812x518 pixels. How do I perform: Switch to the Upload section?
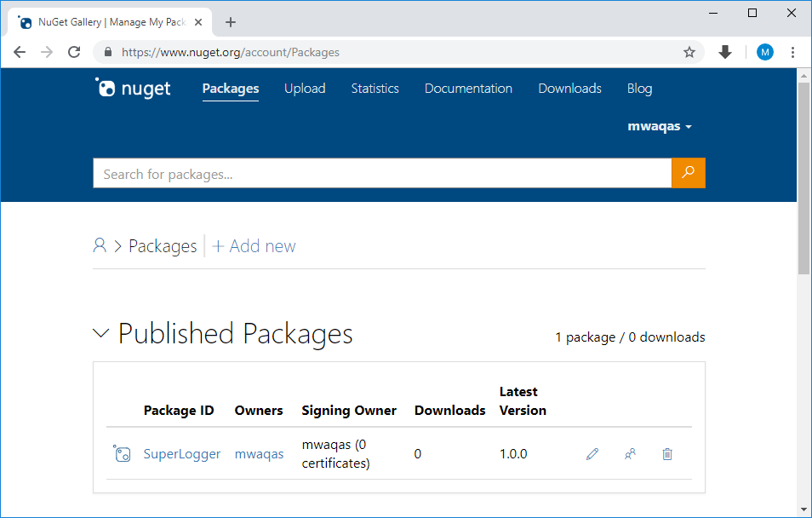pyautogui.click(x=305, y=89)
